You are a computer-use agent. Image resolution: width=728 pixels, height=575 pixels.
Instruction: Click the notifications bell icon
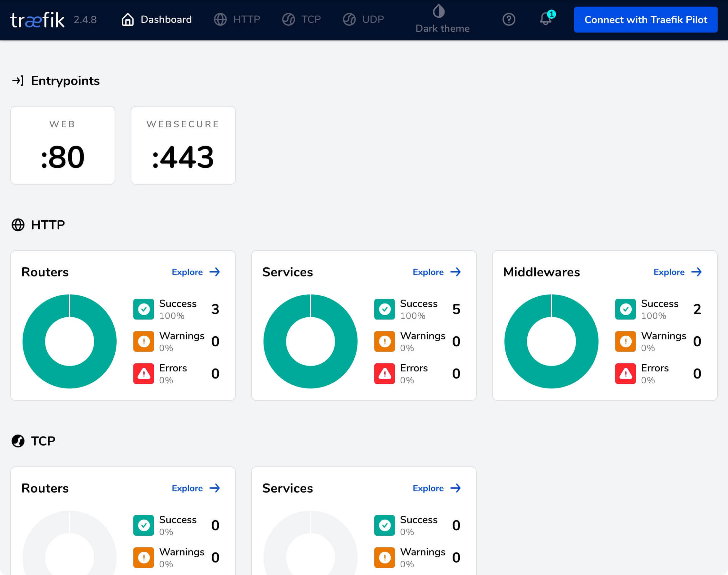tap(545, 19)
